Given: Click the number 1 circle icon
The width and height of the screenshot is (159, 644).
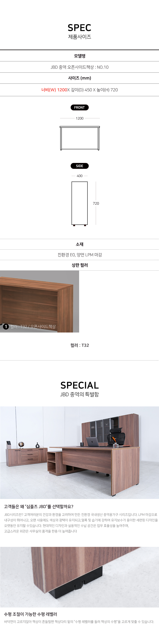Looking at the screenshot, I should (x=6, y=326).
